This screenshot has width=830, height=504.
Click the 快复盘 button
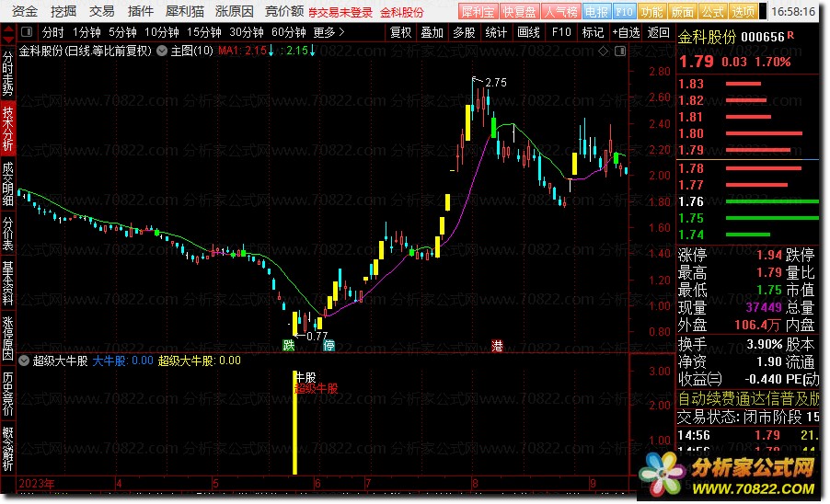[519, 12]
